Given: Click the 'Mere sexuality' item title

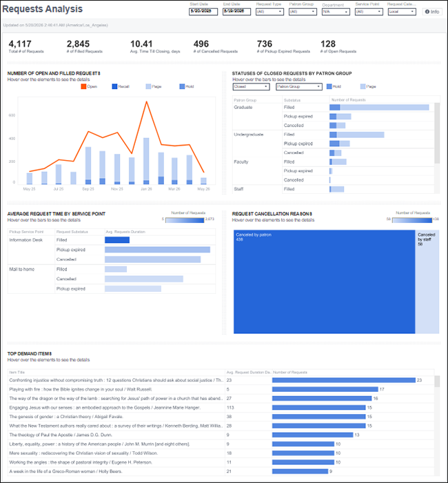Looking at the screenshot, I should point(83,453).
